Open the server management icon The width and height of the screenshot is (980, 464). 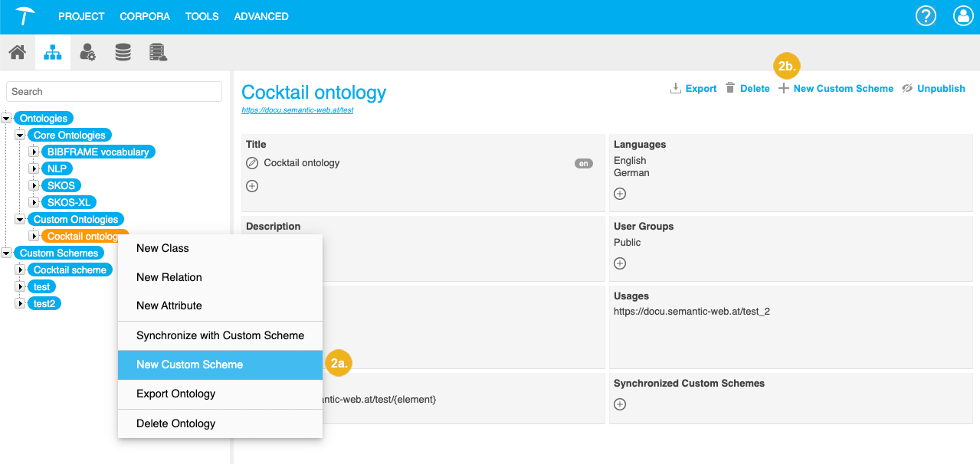coord(158,51)
